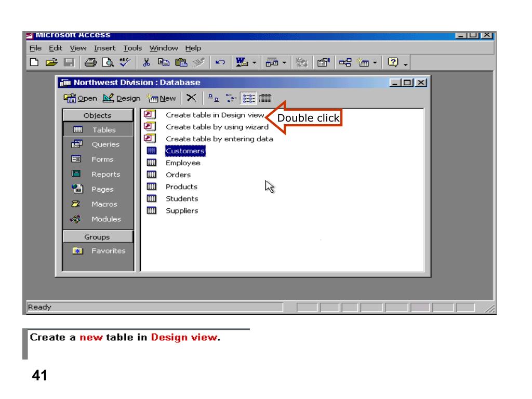Image resolution: width=532 pixels, height=399 pixels.
Task: Click the Undo arrow icon
Action: tap(220, 62)
